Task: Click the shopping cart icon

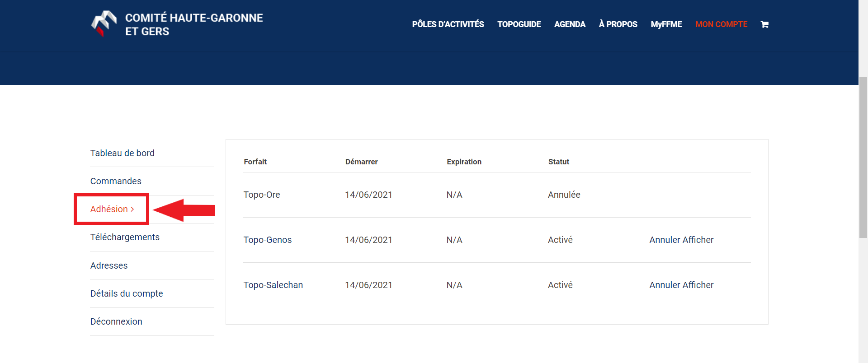Action: click(x=764, y=24)
